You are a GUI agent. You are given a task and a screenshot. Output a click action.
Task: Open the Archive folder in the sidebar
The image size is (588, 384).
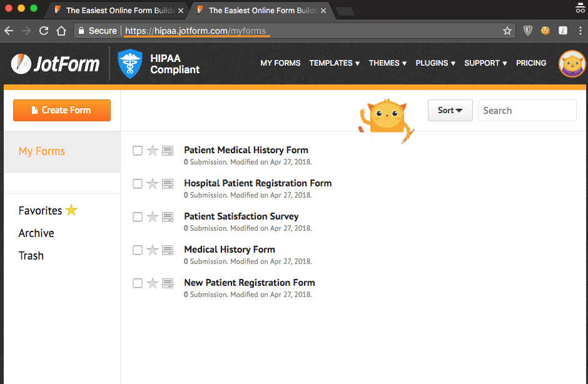click(36, 233)
